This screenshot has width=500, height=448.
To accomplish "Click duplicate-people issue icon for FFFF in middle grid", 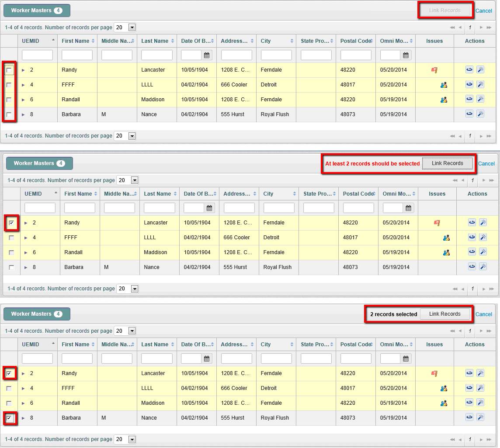I will click(446, 238).
